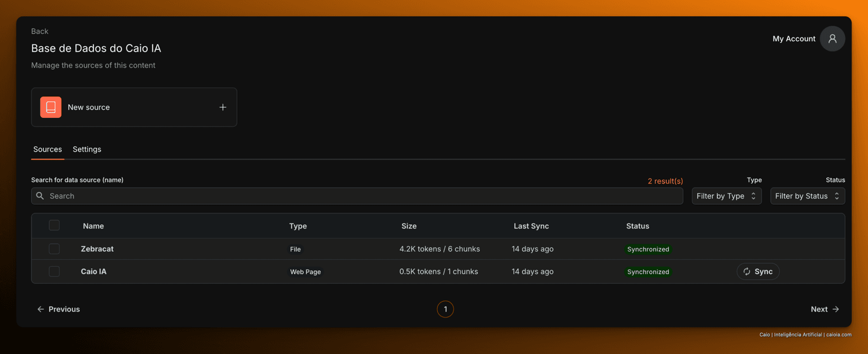Click 0.5K tokens / 1 chunks cell

click(x=438, y=271)
